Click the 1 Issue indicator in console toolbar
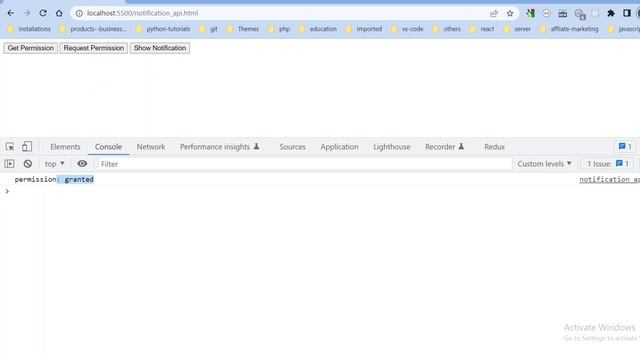640x360 pixels. (607, 164)
